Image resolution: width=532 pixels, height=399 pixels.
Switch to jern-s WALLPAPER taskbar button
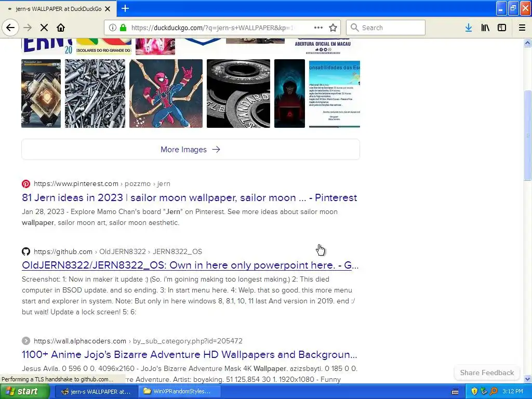point(96,391)
